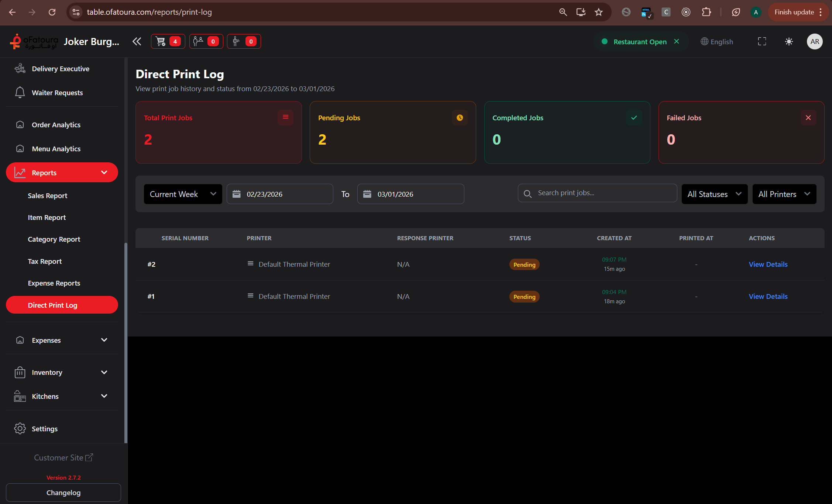Enter fullscreen mode via the expand icon

762,42
